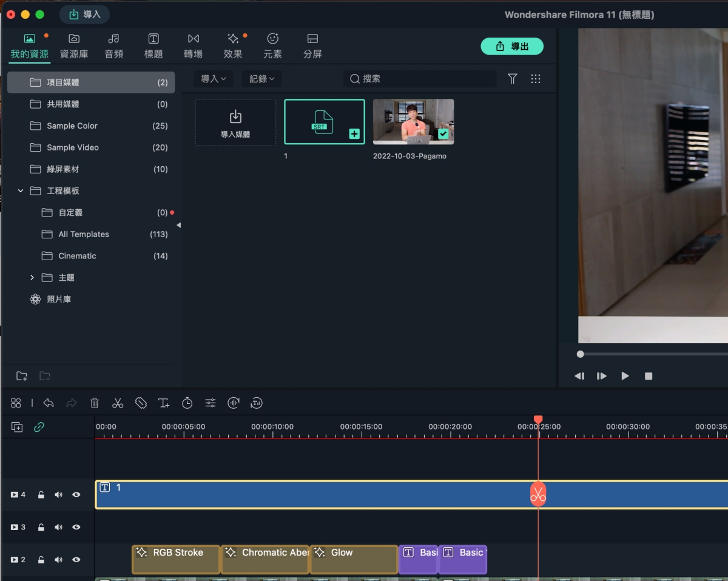
Task: Open the speed timer tool
Action: (187, 403)
